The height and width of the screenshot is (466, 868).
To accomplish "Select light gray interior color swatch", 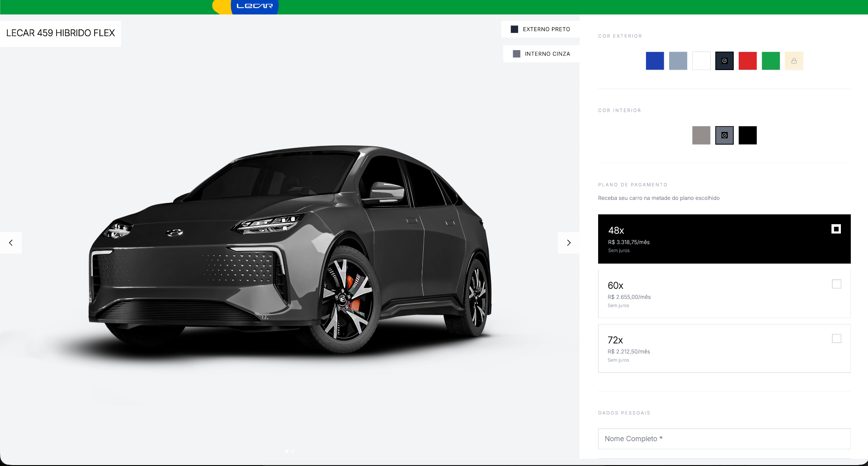I will click(701, 135).
